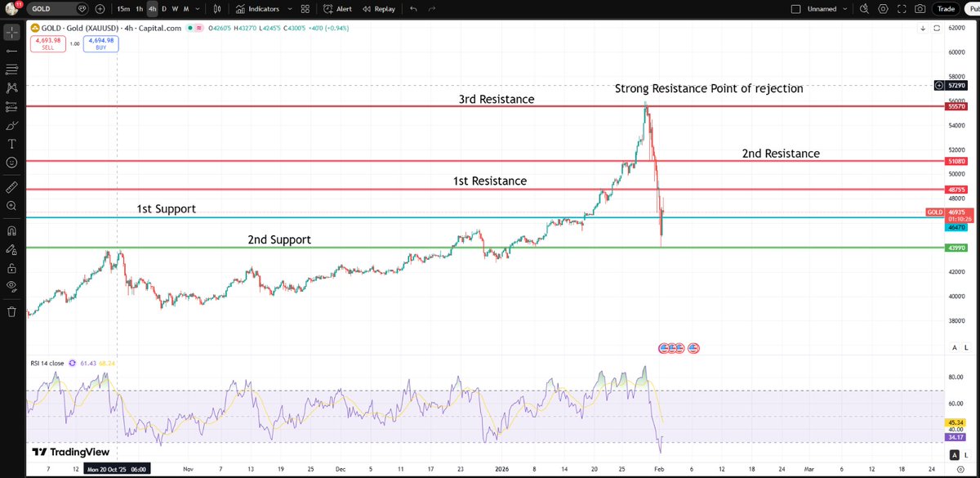The height and width of the screenshot is (478, 980).
Task: Click the SELL 4,693.98 button
Action: point(49,44)
